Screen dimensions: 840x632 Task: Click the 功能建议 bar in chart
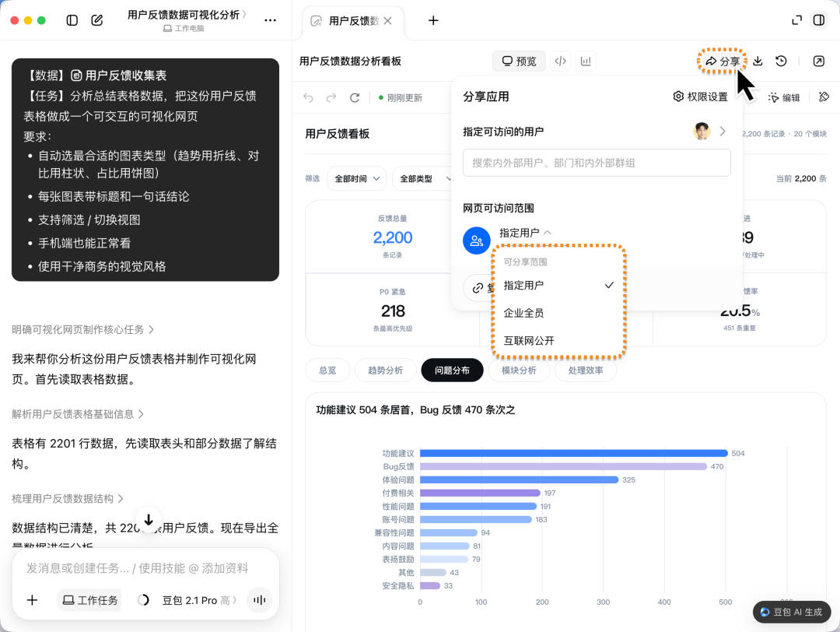574,454
